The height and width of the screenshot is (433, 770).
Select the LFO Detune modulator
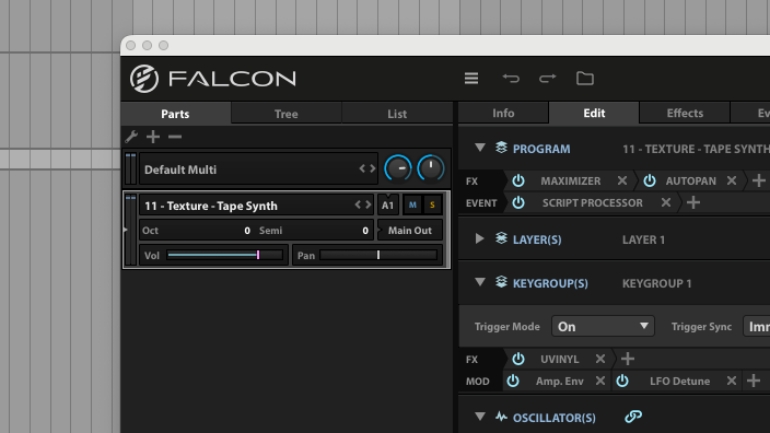(x=680, y=380)
